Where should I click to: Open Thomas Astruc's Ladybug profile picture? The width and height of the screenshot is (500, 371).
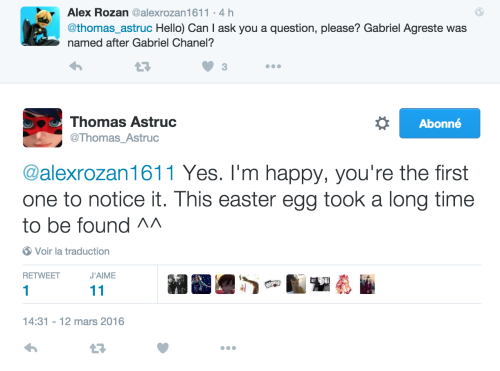[42, 128]
